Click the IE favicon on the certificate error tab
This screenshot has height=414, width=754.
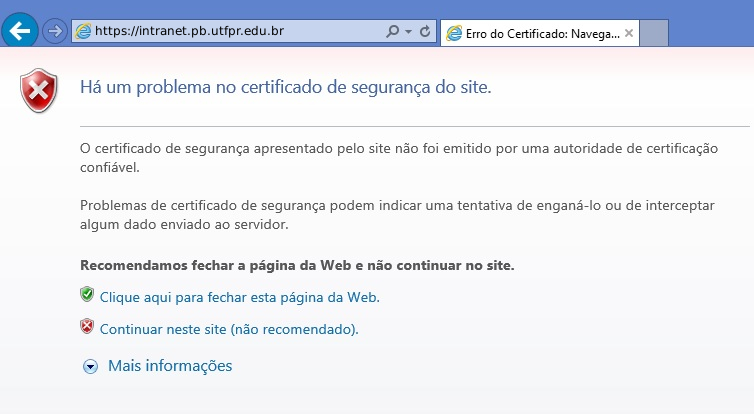[456, 33]
